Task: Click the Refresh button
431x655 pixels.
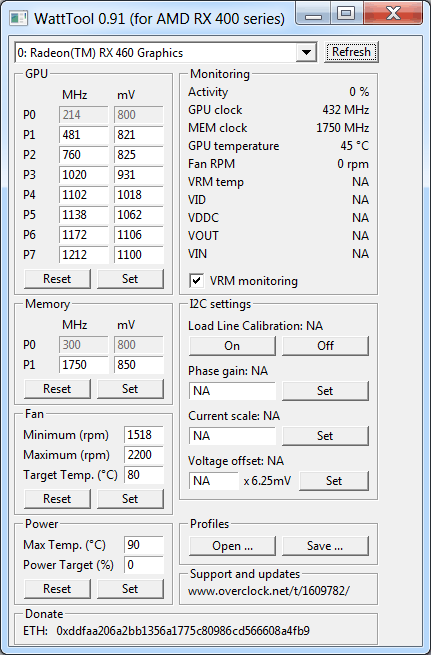Action: [x=351, y=52]
